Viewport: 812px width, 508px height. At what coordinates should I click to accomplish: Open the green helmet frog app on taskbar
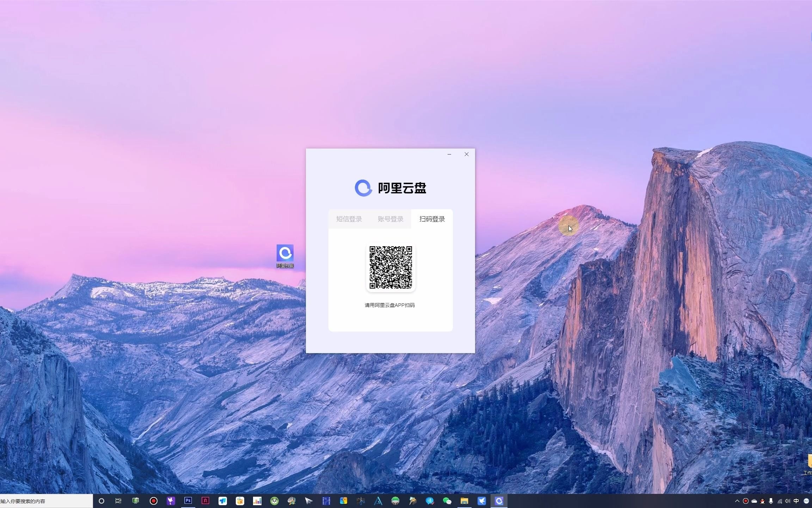point(395,501)
